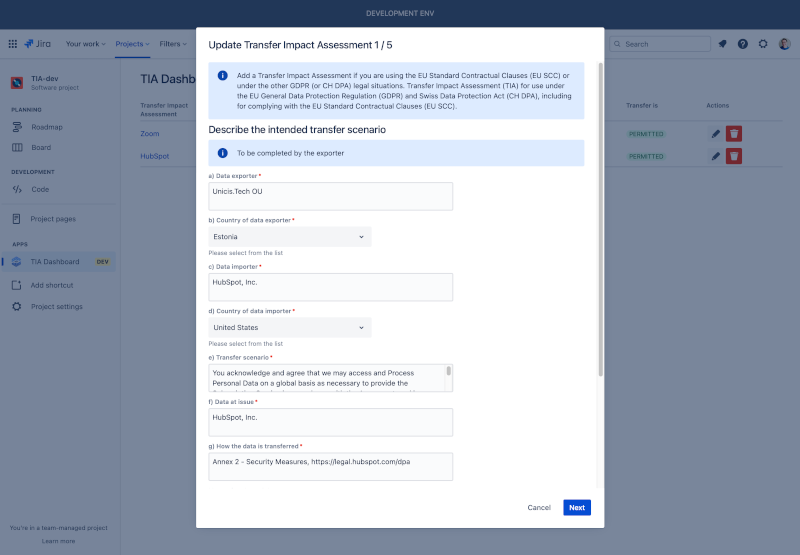
Task: Delete the first row with trash icon
Action: click(734, 134)
